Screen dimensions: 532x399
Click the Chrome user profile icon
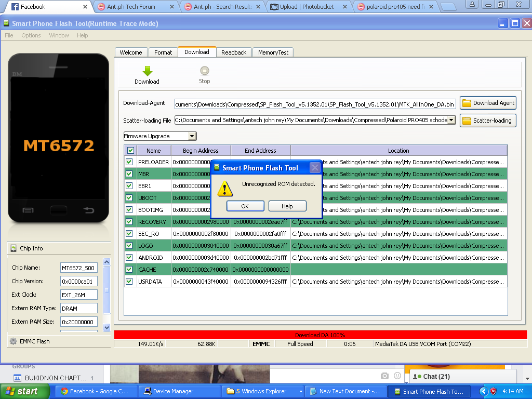click(472, 4)
